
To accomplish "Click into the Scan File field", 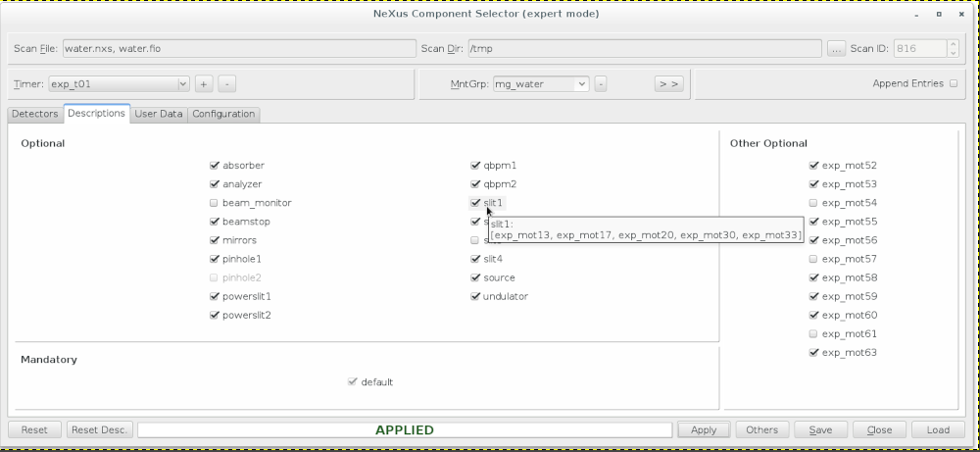I will coord(239,49).
